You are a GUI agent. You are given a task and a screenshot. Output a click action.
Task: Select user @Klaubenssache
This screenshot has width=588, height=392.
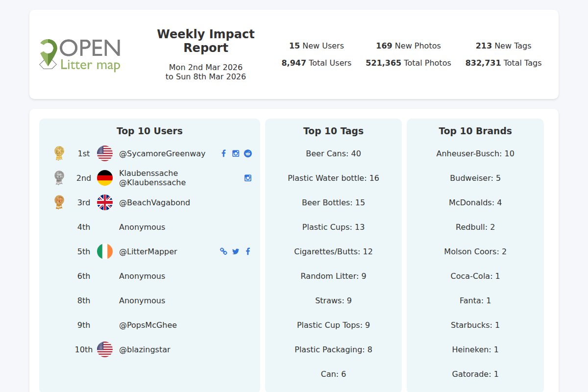coord(152,183)
